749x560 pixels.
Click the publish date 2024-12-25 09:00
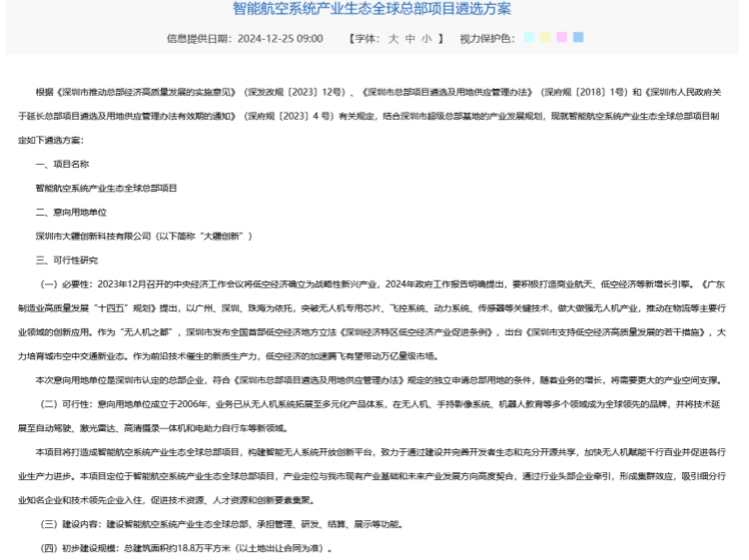pyautogui.click(x=280, y=38)
